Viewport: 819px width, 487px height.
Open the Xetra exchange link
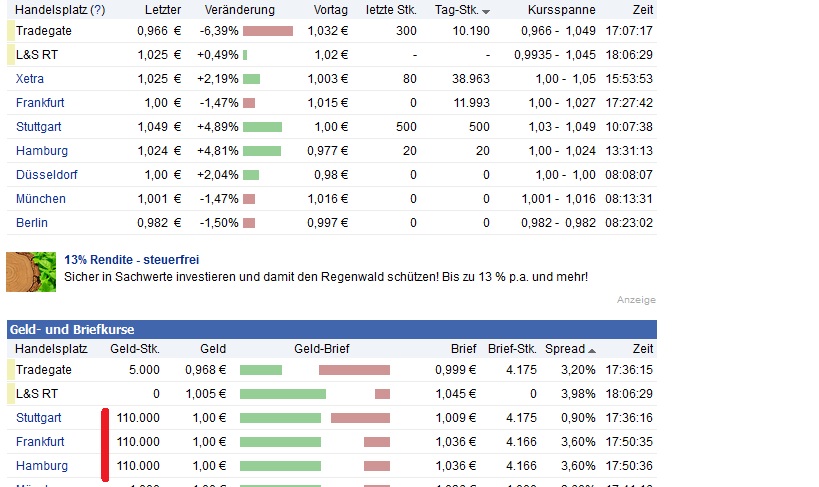point(30,79)
